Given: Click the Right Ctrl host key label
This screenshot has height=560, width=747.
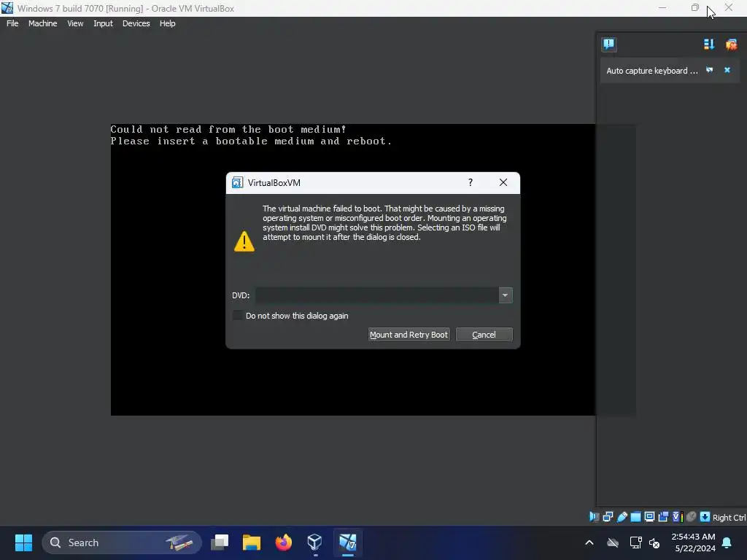Looking at the screenshot, I should click(729, 517).
